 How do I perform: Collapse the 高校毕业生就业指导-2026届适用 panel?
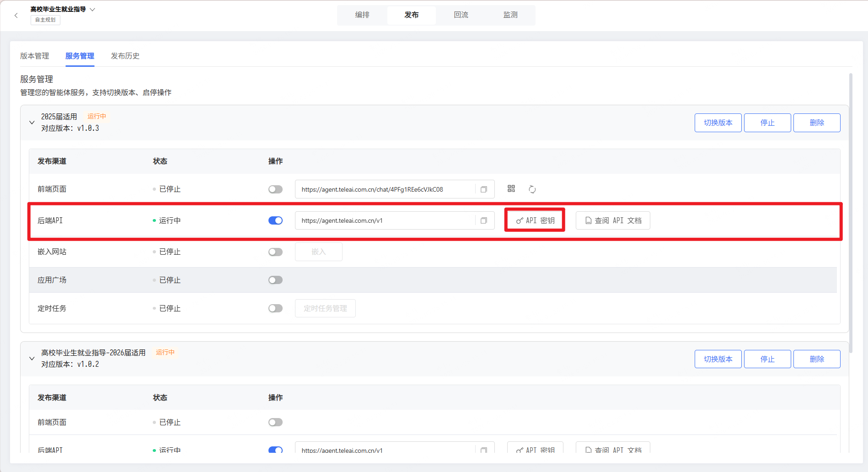tap(32, 359)
